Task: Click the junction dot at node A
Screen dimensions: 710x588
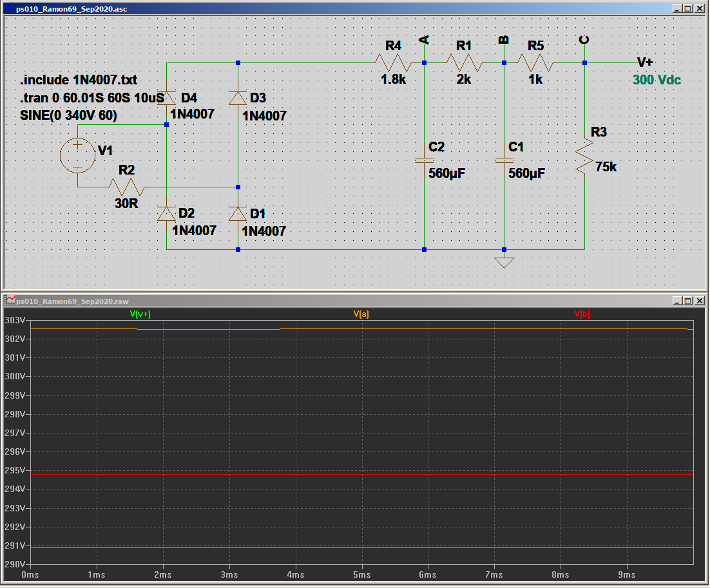Action: pos(425,63)
